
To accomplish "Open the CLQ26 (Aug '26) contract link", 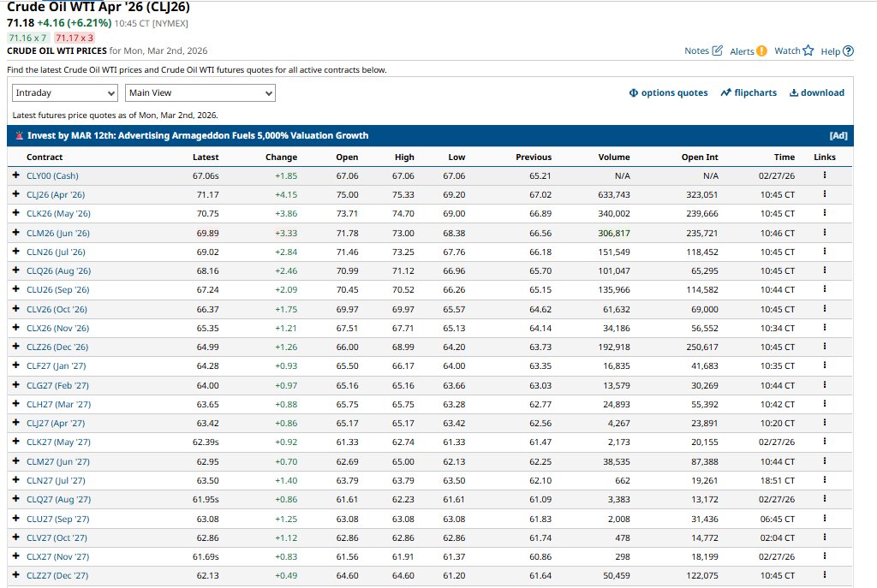I will tap(59, 271).
